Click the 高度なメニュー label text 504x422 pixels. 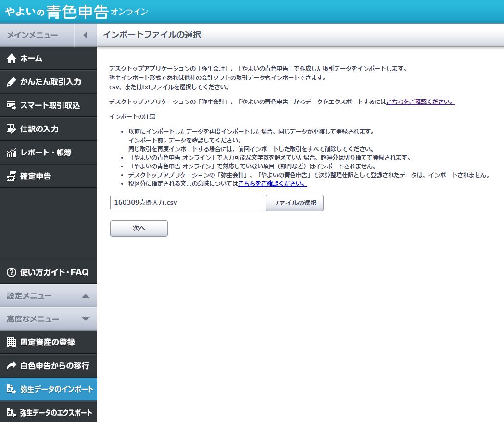point(33,319)
